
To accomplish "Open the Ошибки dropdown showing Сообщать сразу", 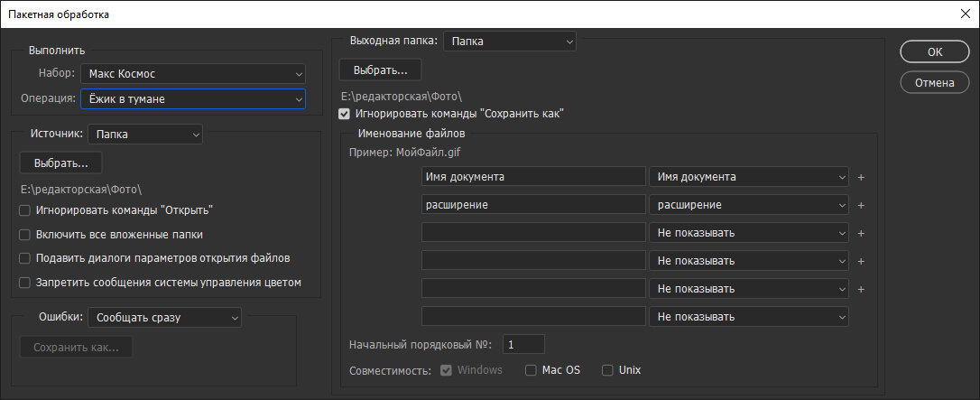I will (164, 318).
